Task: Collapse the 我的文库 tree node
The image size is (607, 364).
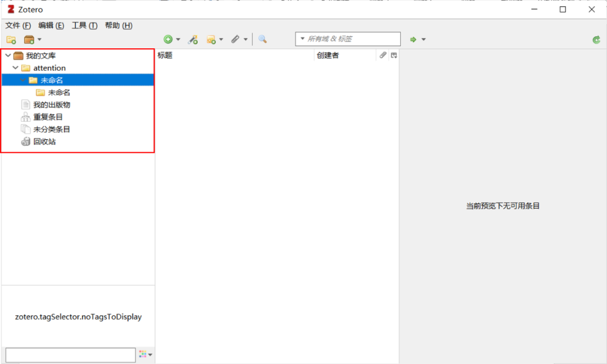Action: [x=8, y=56]
